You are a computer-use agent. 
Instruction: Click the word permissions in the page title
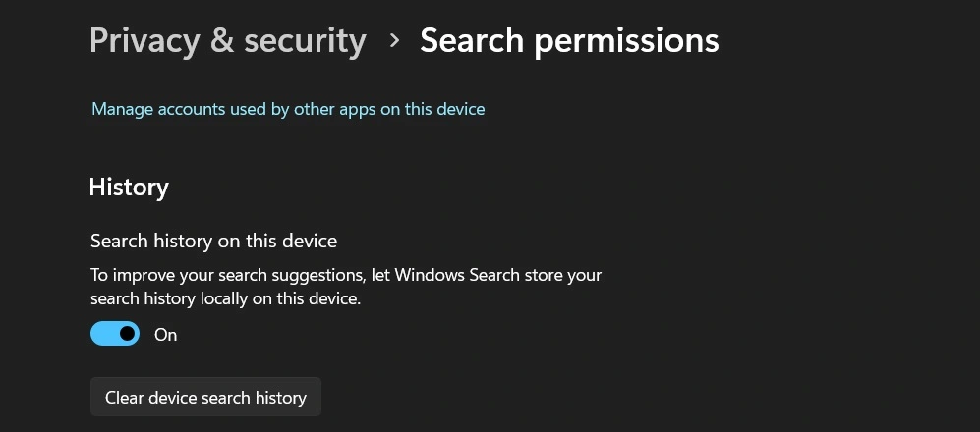coord(624,41)
